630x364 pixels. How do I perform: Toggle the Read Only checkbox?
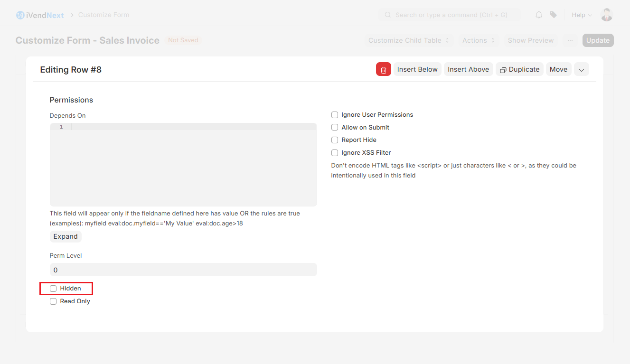point(53,301)
